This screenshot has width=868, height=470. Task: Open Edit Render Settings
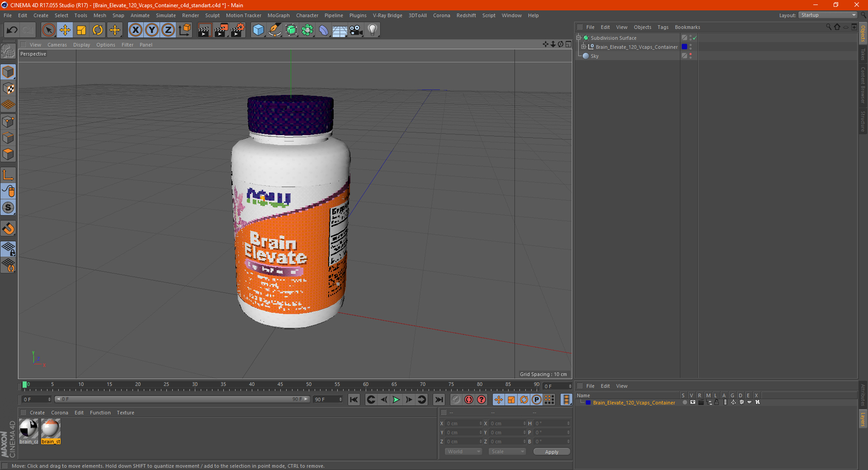238,30
